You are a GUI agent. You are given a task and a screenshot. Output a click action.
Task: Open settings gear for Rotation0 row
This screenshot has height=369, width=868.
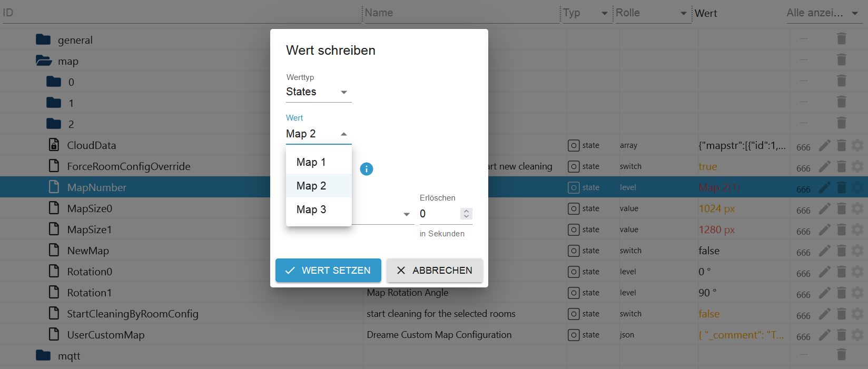[857, 272]
